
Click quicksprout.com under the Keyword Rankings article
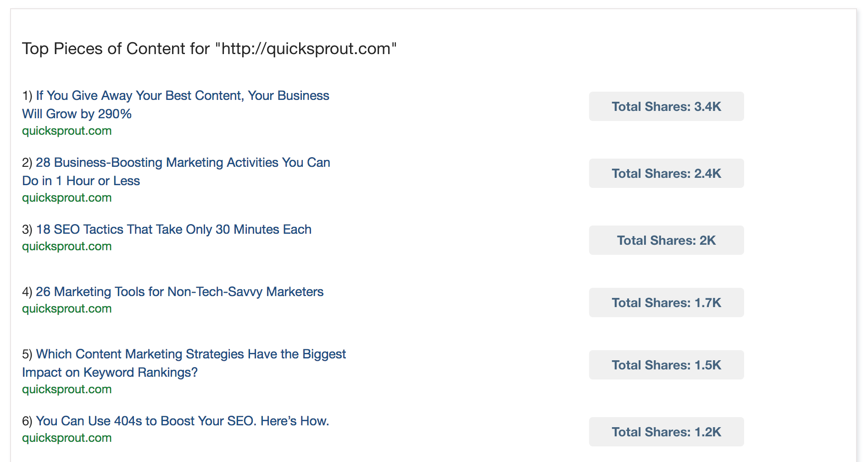[x=67, y=390]
